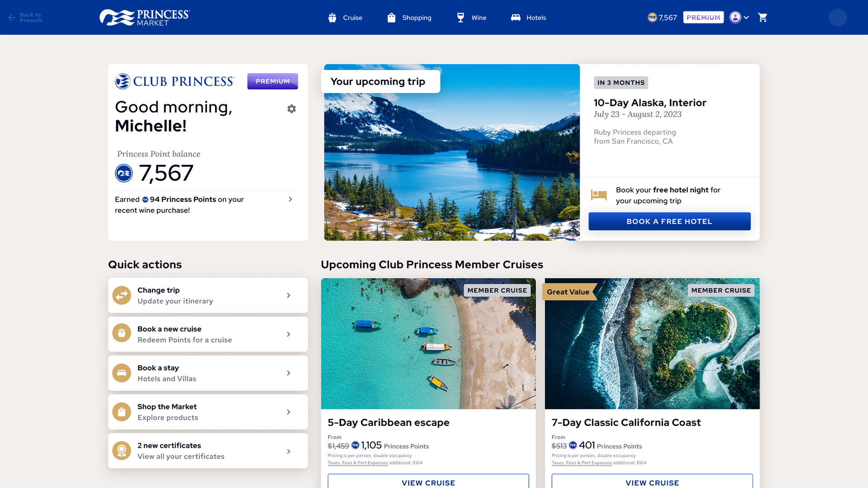Image resolution: width=868 pixels, height=488 pixels.
Task: Click the Book a stay bed icon
Action: (x=122, y=373)
